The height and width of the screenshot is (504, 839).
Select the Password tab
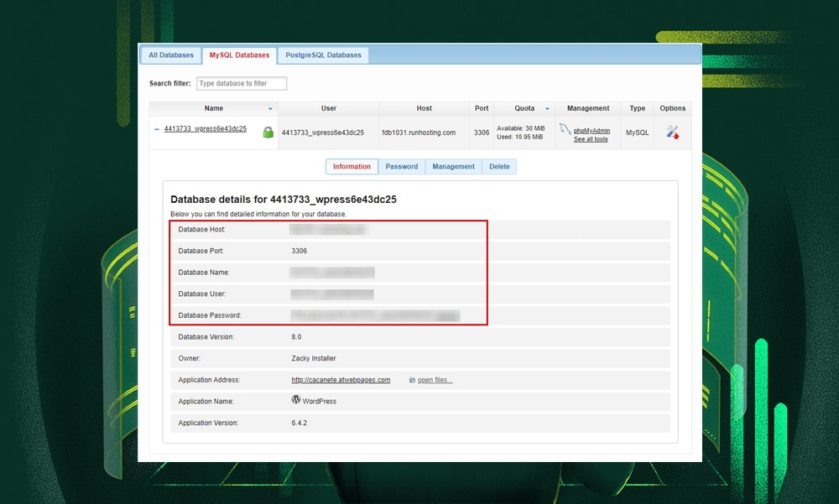[402, 166]
